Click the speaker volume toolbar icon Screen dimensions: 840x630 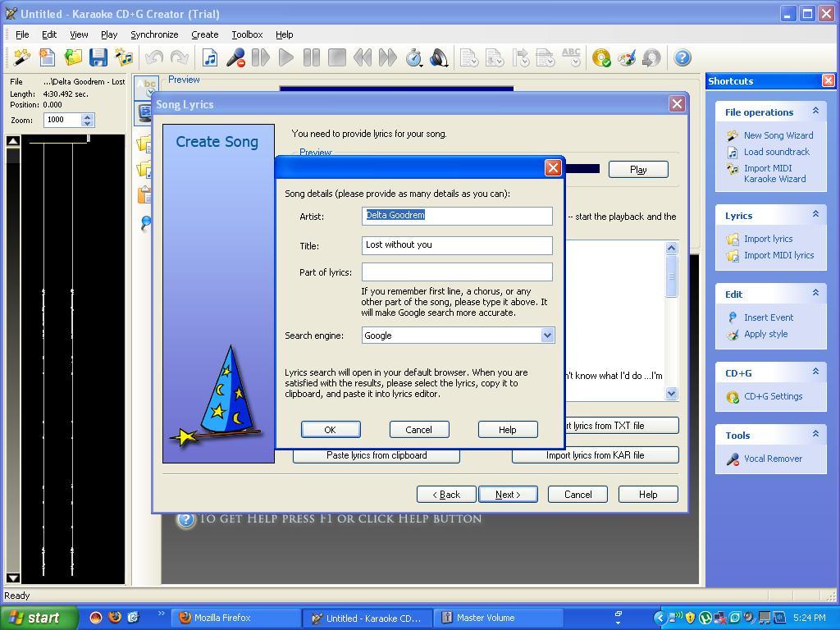440,57
